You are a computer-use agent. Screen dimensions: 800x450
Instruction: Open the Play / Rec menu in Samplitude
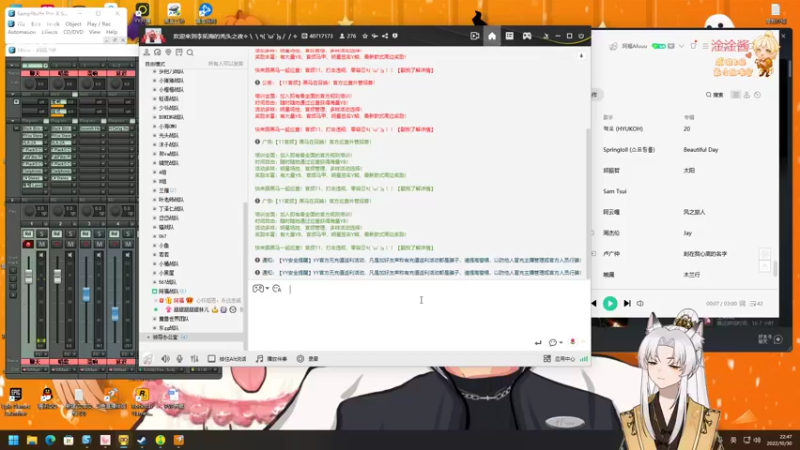(98, 24)
